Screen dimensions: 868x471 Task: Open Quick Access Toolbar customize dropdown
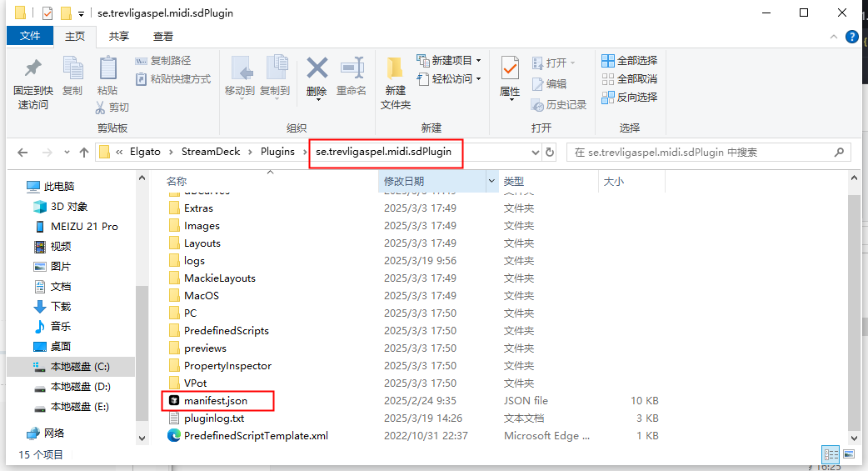[x=82, y=13]
